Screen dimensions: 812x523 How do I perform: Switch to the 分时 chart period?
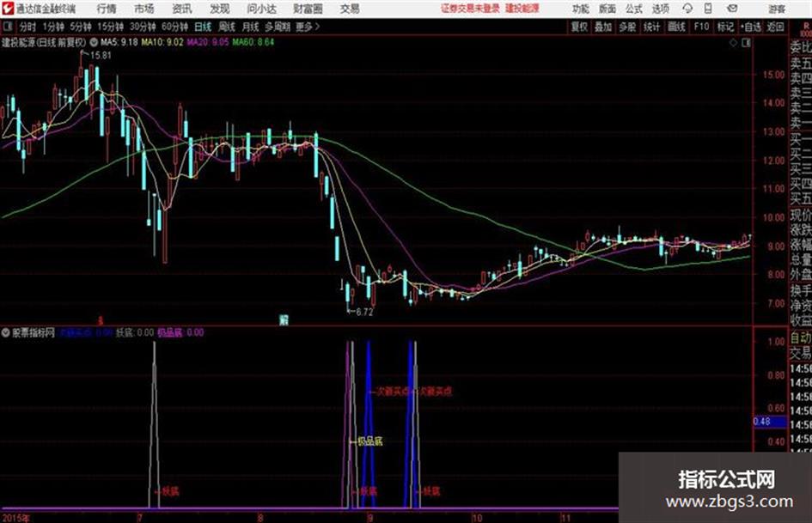28,27
